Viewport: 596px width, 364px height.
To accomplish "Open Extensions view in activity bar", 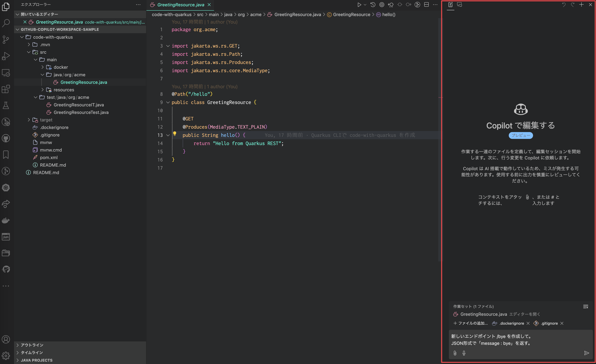I will [6, 89].
